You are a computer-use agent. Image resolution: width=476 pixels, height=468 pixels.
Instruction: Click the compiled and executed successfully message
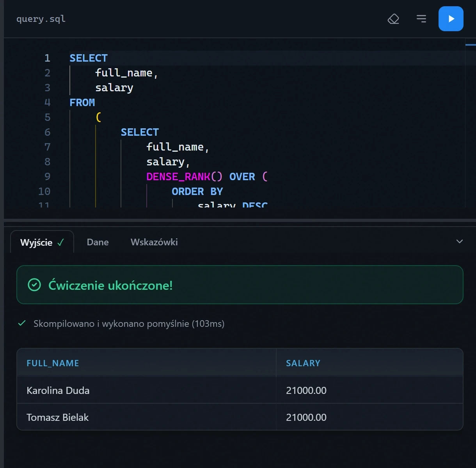click(x=129, y=324)
